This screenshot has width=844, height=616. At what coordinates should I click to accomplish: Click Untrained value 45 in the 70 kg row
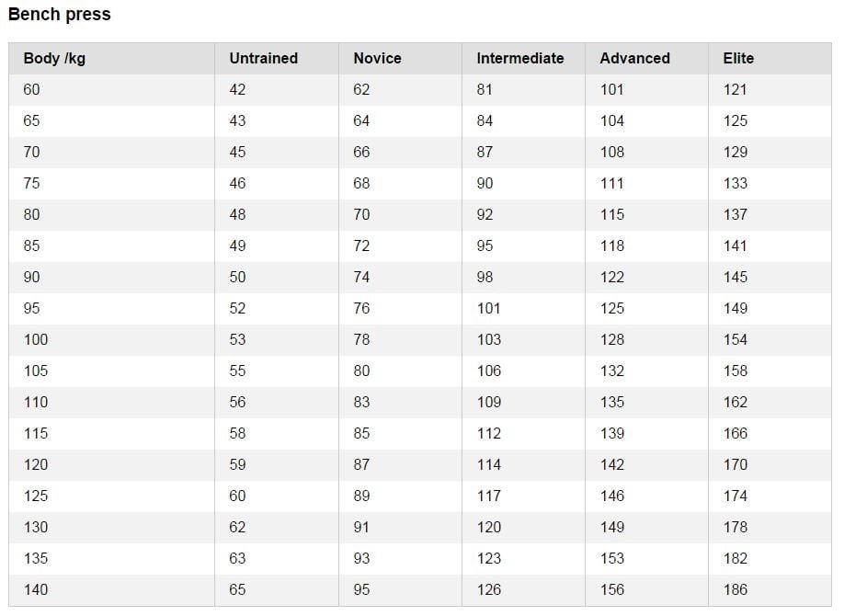[237, 152]
